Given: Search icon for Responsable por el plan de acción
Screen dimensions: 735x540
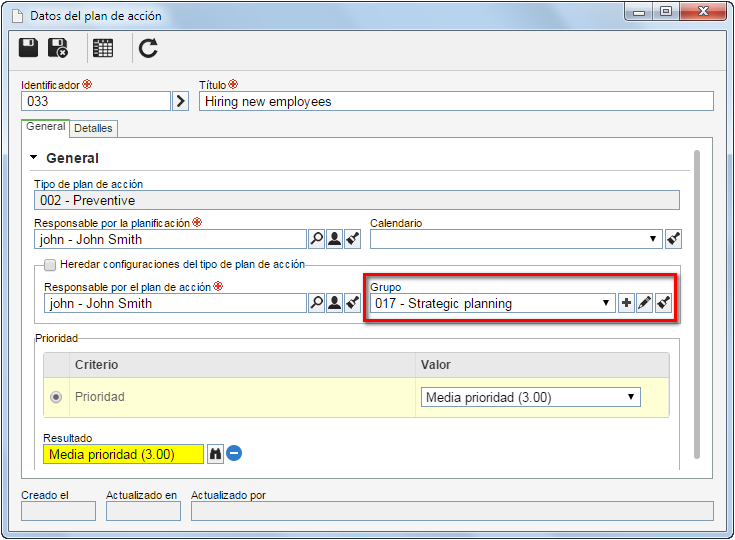Looking at the screenshot, I should [x=316, y=303].
